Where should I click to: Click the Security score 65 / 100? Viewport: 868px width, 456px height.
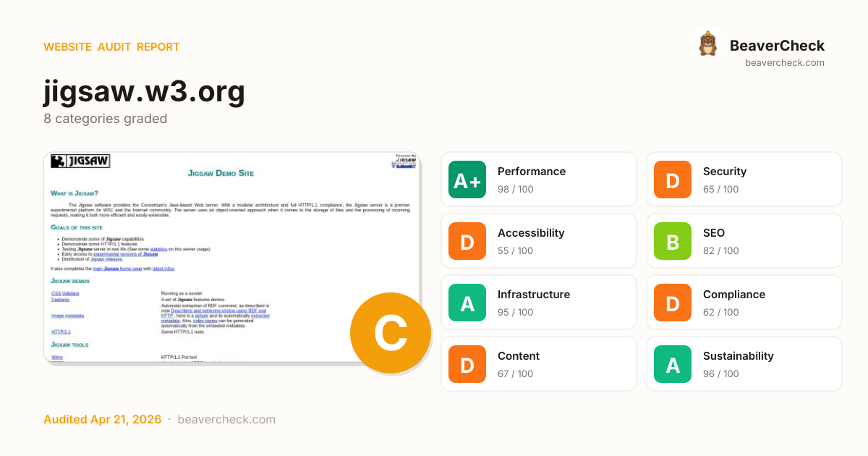point(720,190)
